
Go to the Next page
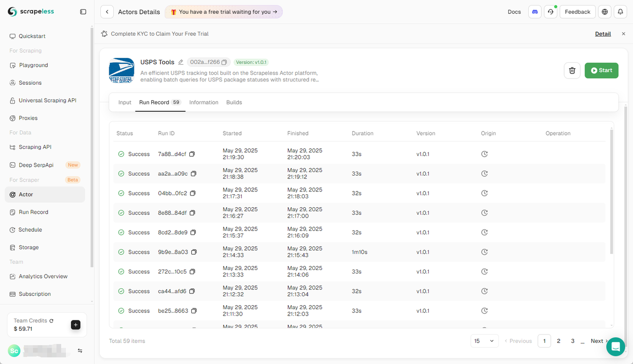coord(599,341)
